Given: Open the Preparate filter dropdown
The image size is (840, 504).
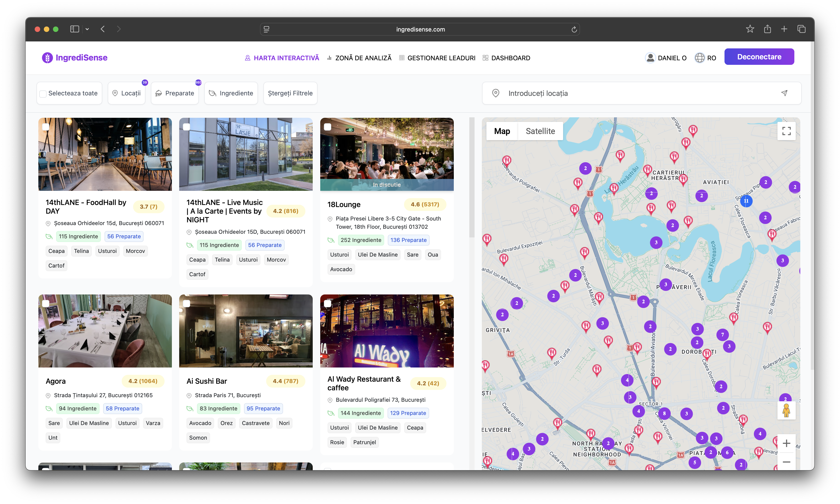Looking at the screenshot, I should tap(175, 93).
